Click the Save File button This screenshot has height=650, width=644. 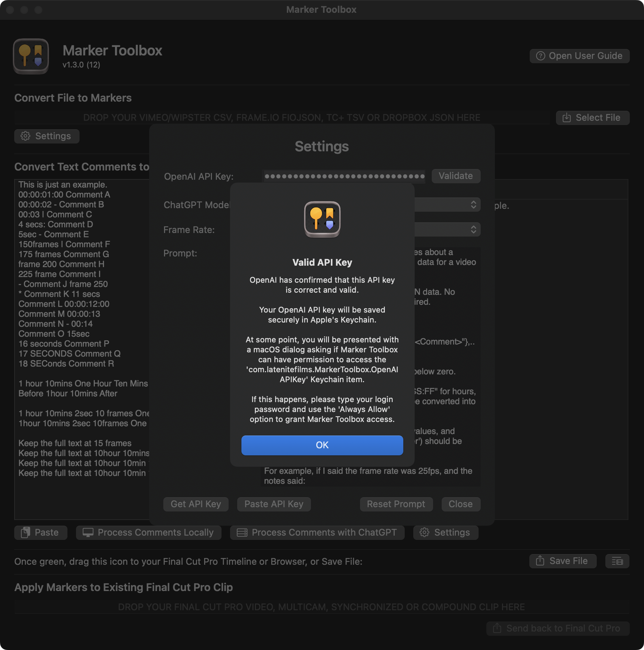pos(563,561)
